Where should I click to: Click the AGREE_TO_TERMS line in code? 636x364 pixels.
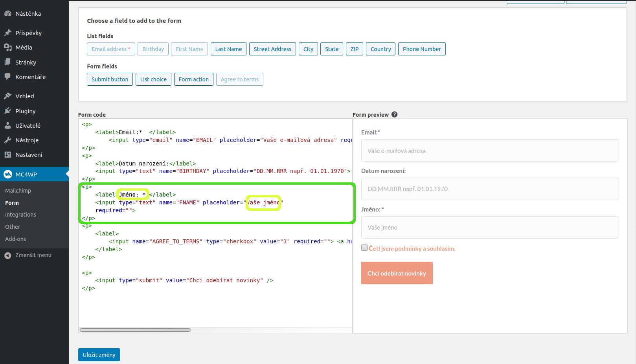click(x=230, y=241)
